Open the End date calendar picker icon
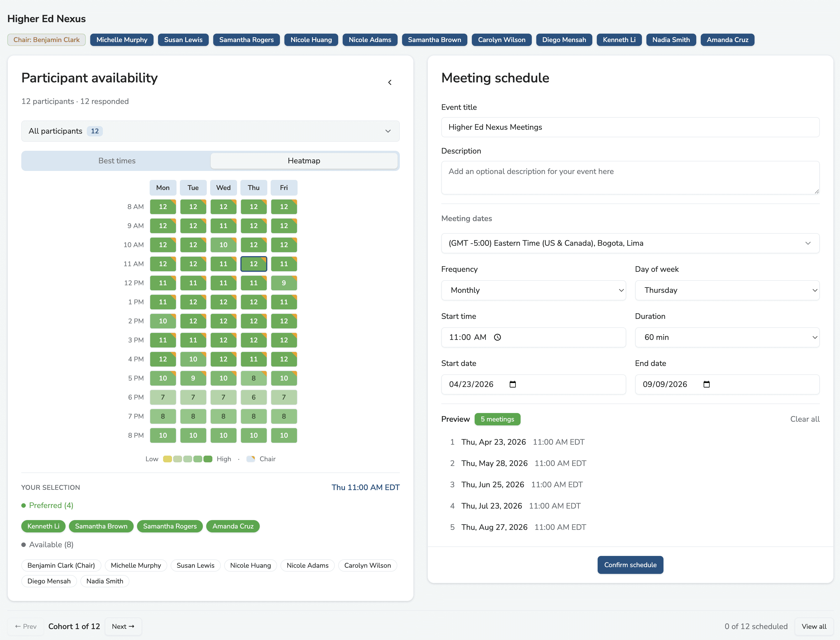Image resolution: width=840 pixels, height=640 pixels. click(706, 384)
